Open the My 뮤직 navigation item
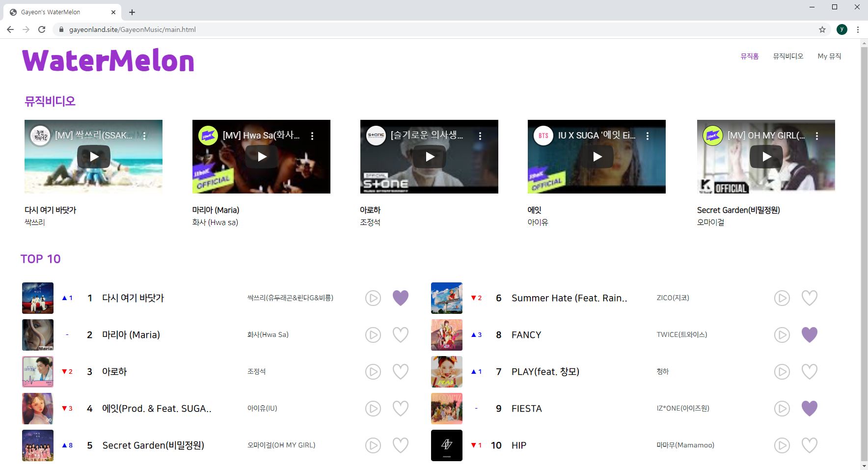 click(x=829, y=56)
